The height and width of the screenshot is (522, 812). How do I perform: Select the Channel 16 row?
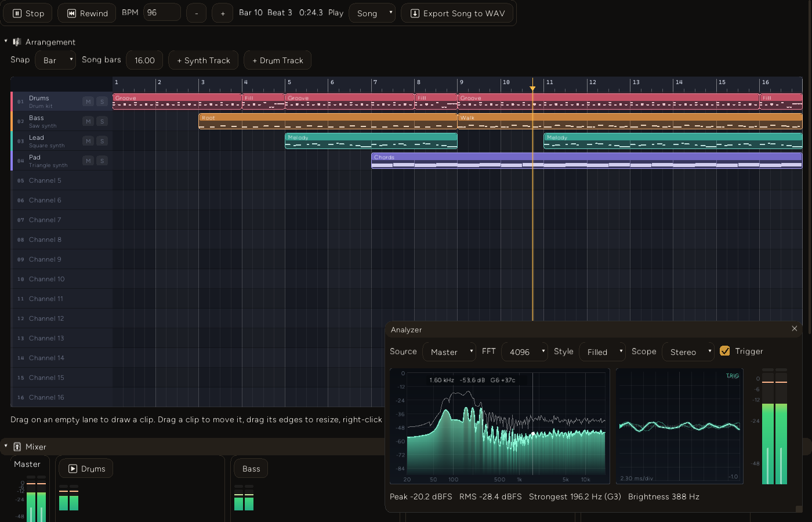(x=61, y=397)
